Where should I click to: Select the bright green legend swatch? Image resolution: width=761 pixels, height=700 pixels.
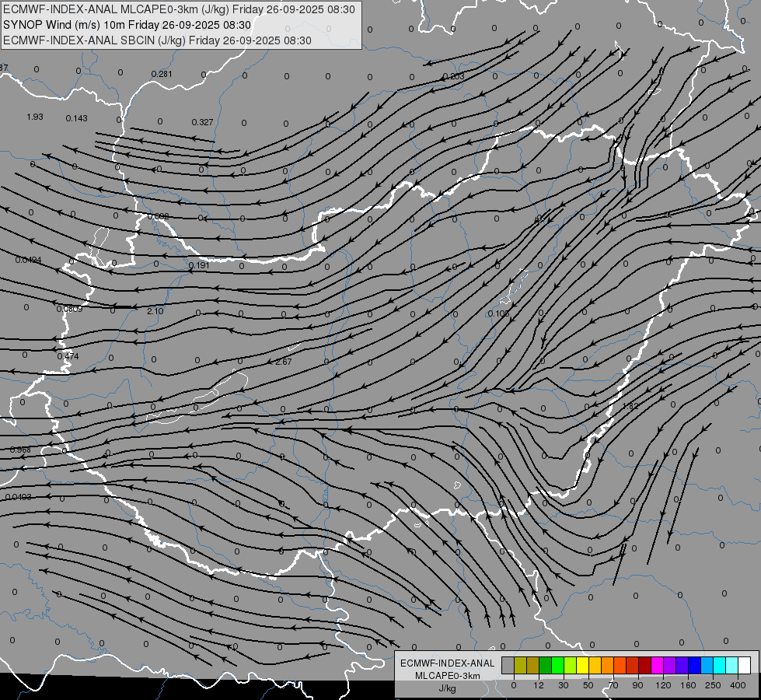[557, 665]
